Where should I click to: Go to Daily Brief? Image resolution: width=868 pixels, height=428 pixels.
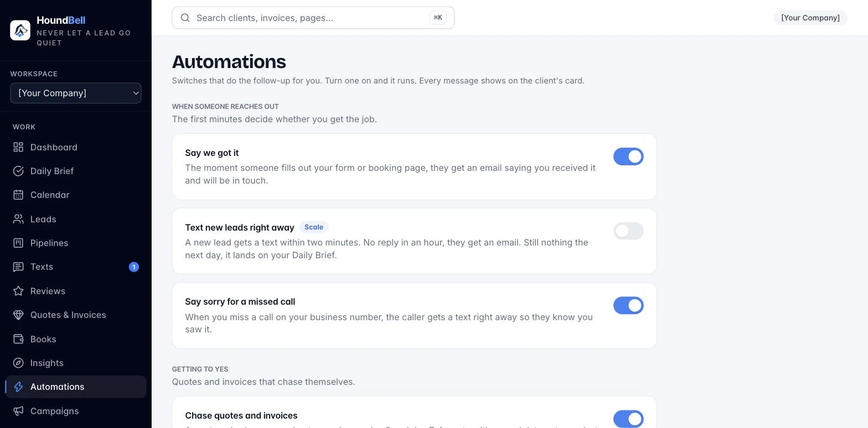(76, 171)
